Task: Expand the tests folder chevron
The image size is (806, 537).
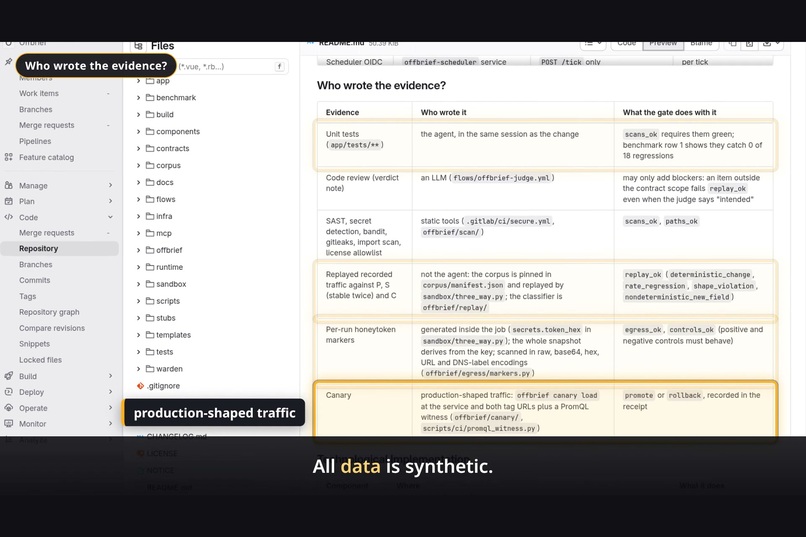Action: [x=138, y=352]
